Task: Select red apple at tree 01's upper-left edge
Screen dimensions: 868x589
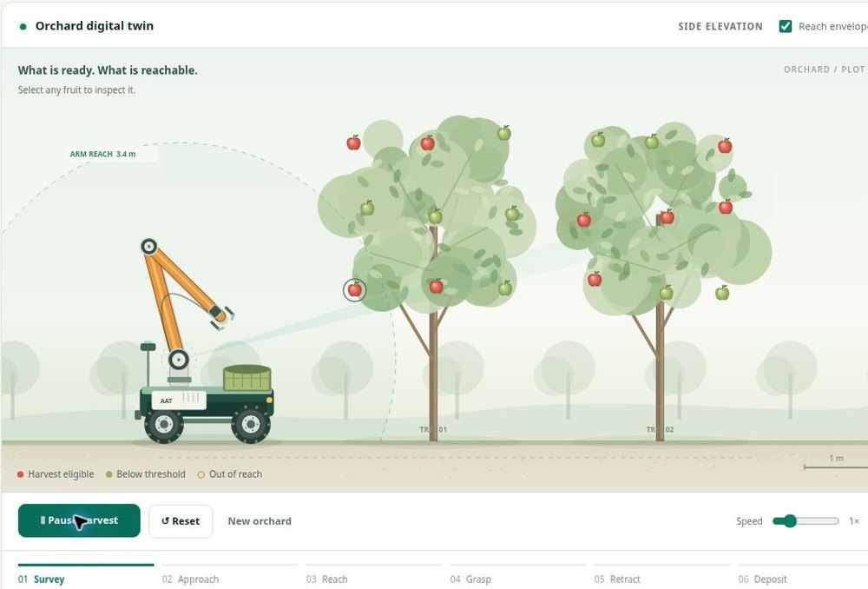Action: [354, 143]
